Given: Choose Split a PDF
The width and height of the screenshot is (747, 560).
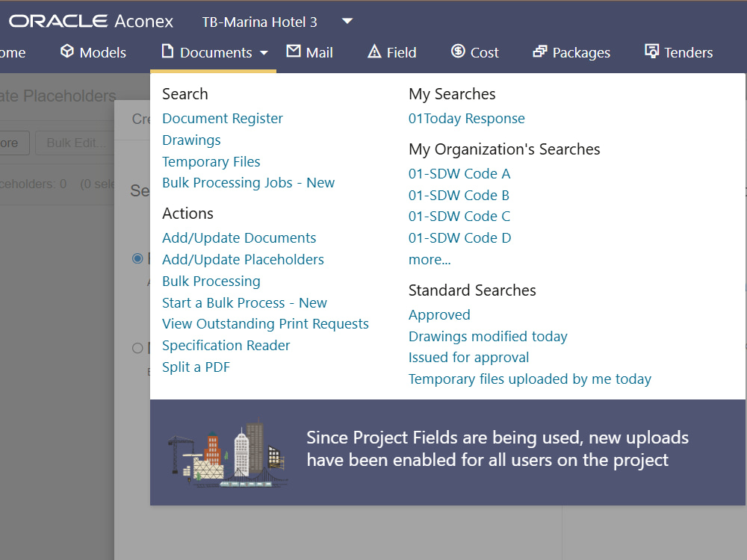Looking at the screenshot, I should 196,367.
